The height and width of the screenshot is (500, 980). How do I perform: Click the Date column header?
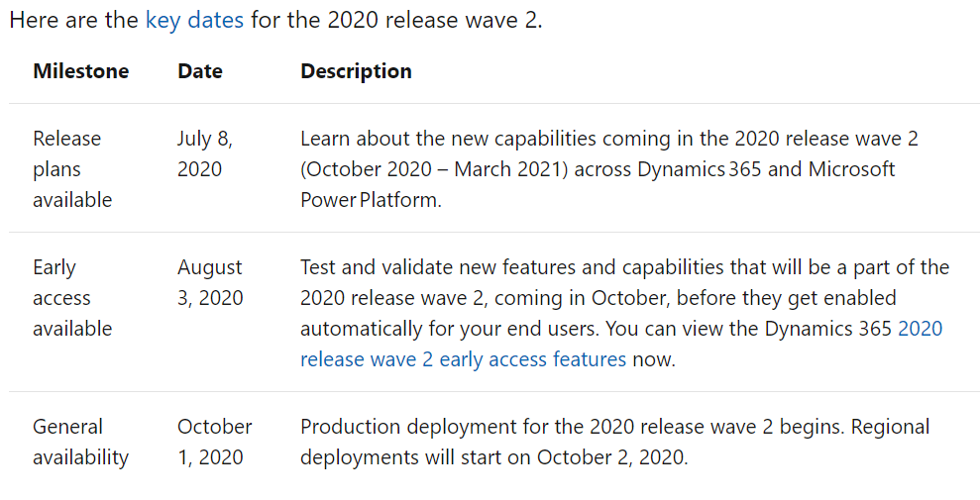tap(200, 71)
